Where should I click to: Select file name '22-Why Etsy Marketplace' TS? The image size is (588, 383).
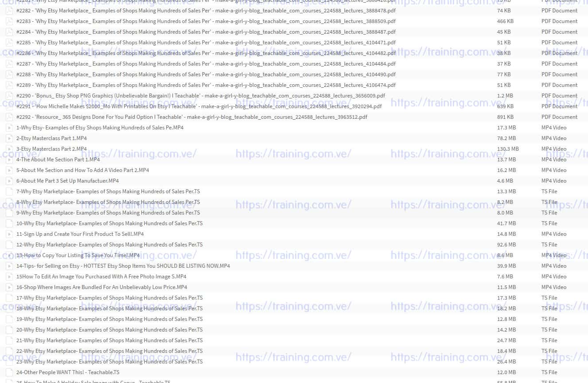(x=109, y=351)
